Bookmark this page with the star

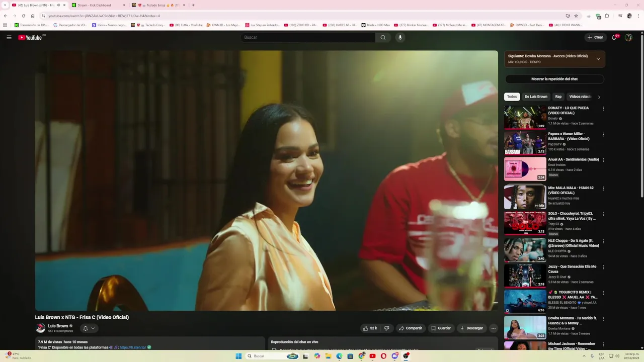tap(576, 16)
